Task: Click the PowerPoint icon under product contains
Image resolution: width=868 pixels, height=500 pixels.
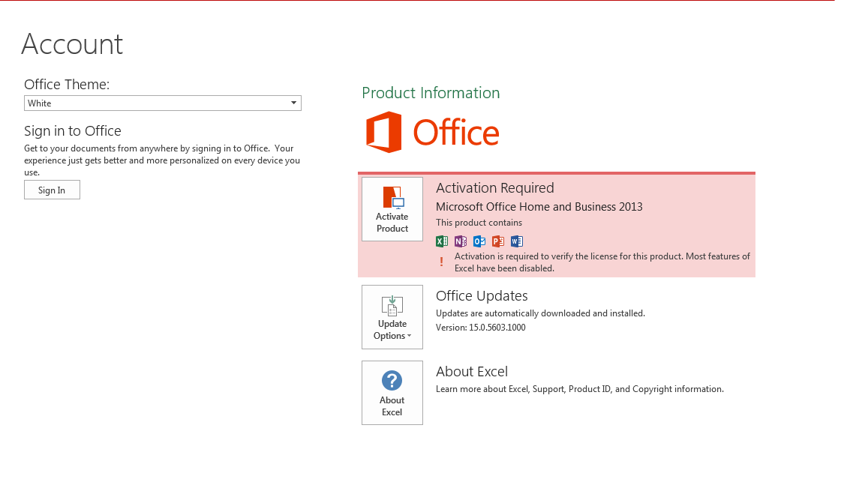Action: click(x=498, y=241)
